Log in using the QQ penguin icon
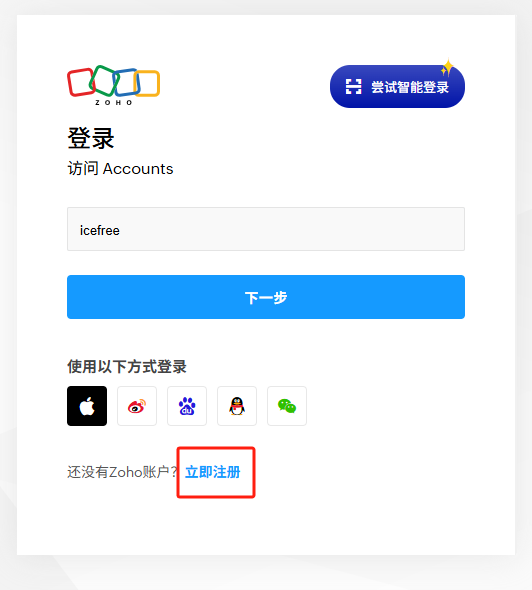This screenshot has height=590, width=532. (237, 406)
